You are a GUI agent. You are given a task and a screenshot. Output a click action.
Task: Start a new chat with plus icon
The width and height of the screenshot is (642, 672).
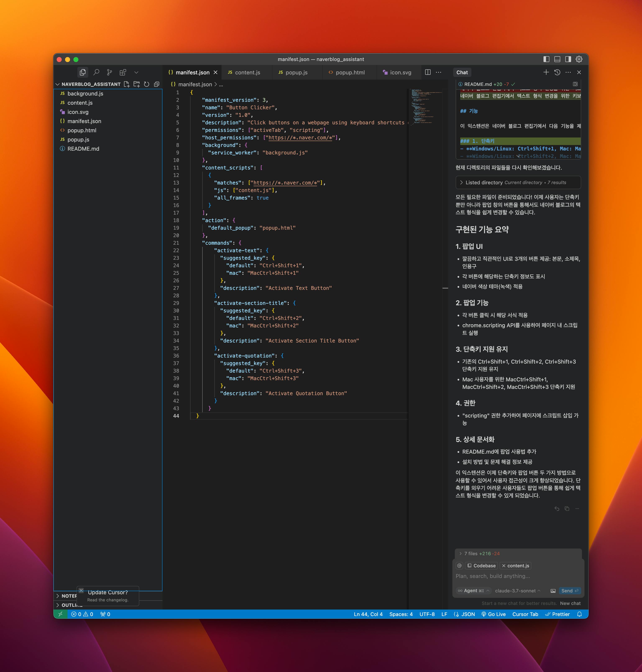546,72
